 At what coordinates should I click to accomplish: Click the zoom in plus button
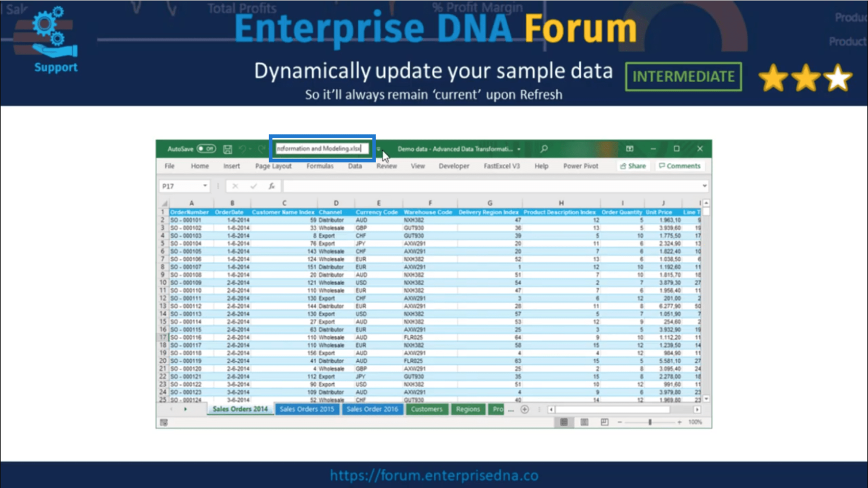point(679,422)
